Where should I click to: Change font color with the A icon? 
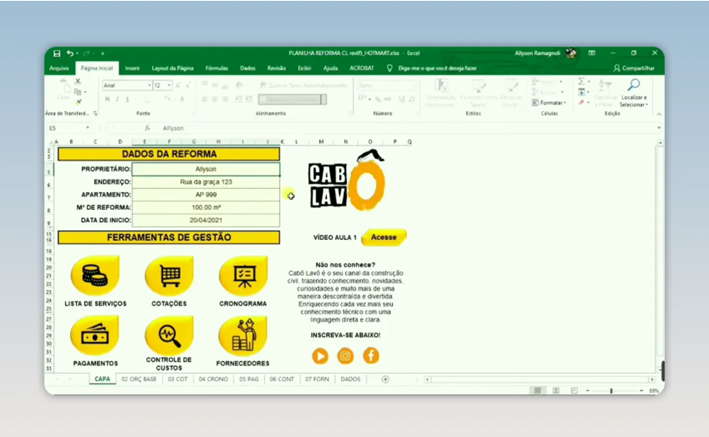pyautogui.click(x=182, y=99)
